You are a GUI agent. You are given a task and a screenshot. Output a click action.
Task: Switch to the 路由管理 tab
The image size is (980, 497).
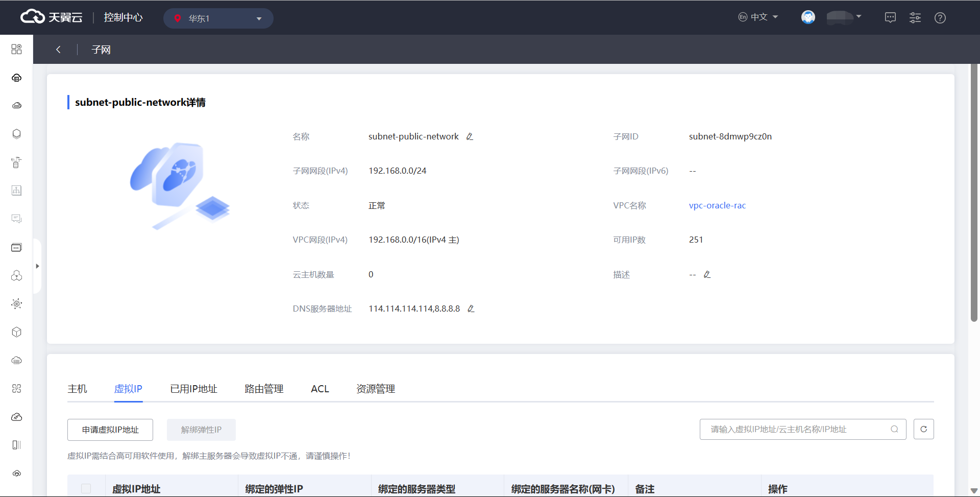pos(264,389)
